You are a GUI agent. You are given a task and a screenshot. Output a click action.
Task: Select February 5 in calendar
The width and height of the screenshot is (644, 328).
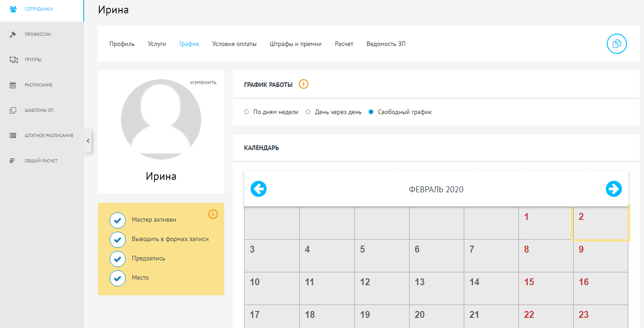pos(382,256)
